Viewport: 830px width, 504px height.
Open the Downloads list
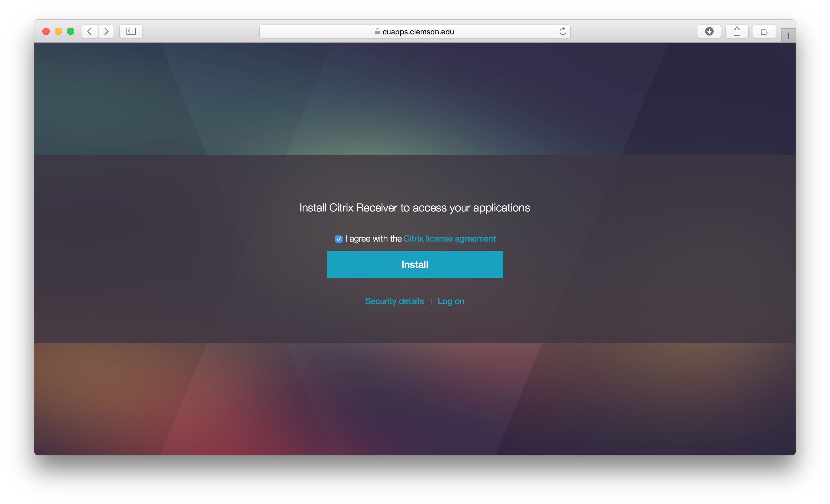709,31
